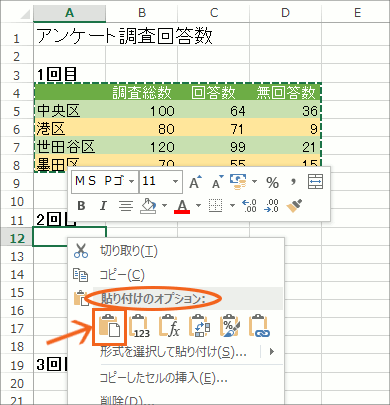Select column B header
The height and width of the screenshot is (405, 390).
click(142, 12)
